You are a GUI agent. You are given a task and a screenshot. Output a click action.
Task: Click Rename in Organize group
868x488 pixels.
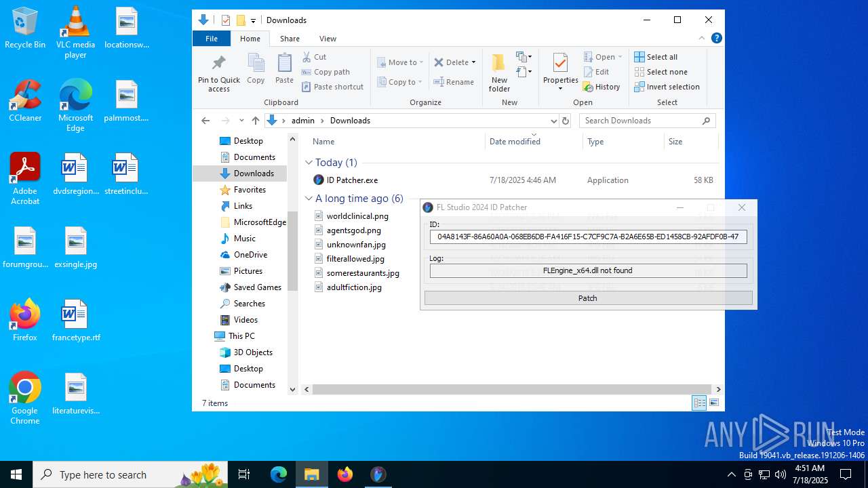[454, 82]
